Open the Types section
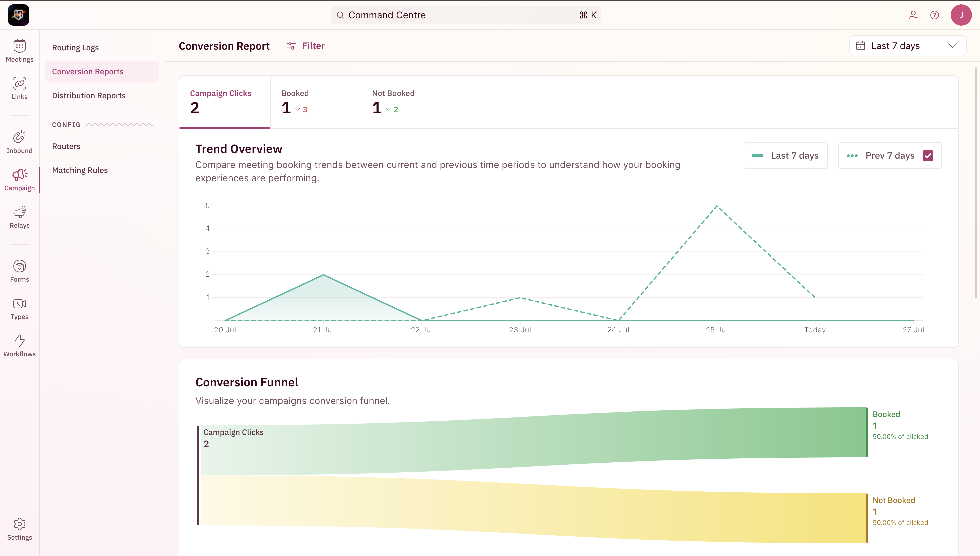The height and width of the screenshot is (556, 980). pyautogui.click(x=19, y=309)
